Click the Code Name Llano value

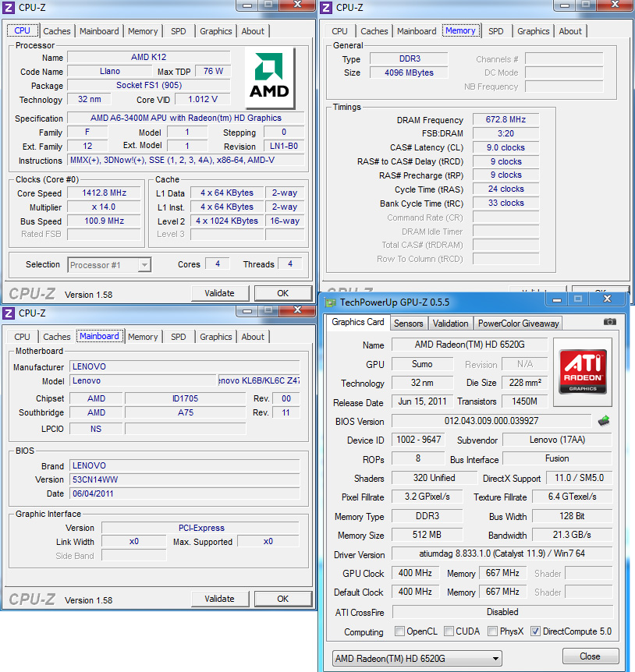tap(110, 71)
